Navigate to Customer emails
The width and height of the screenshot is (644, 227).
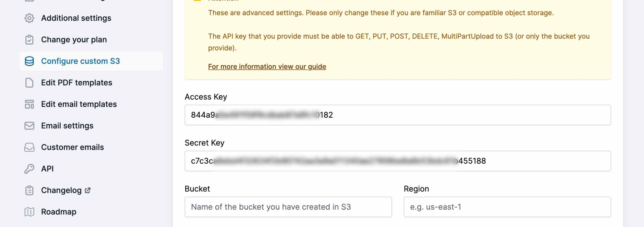(72, 147)
